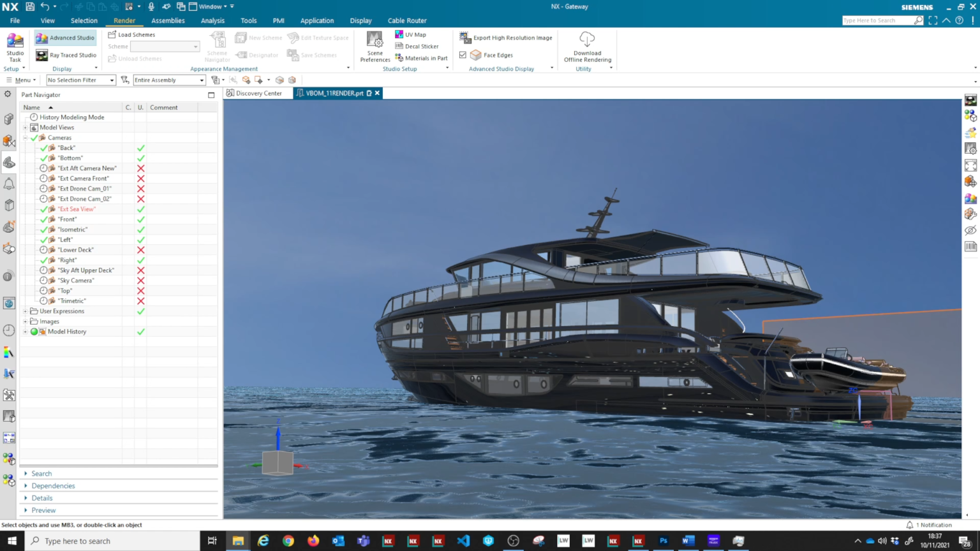This screenshot has height=551, width=980.
Task: Open the Ray Traced Studio tool
Action: 64,55
